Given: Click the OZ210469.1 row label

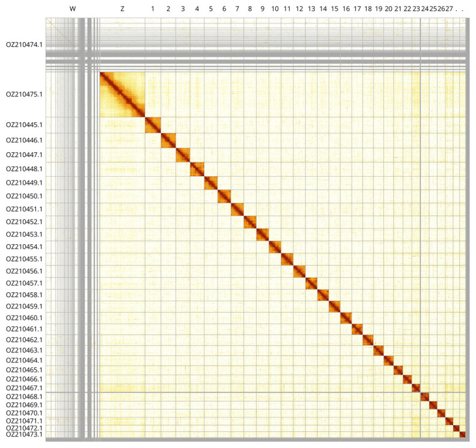Looking at the screenshot, I should 24,405.
